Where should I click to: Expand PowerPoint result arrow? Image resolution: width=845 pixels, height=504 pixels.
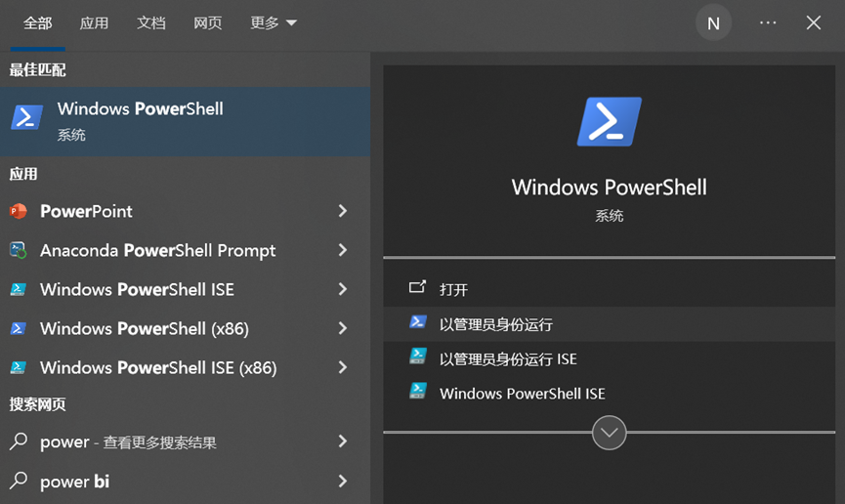coord(343,211)
